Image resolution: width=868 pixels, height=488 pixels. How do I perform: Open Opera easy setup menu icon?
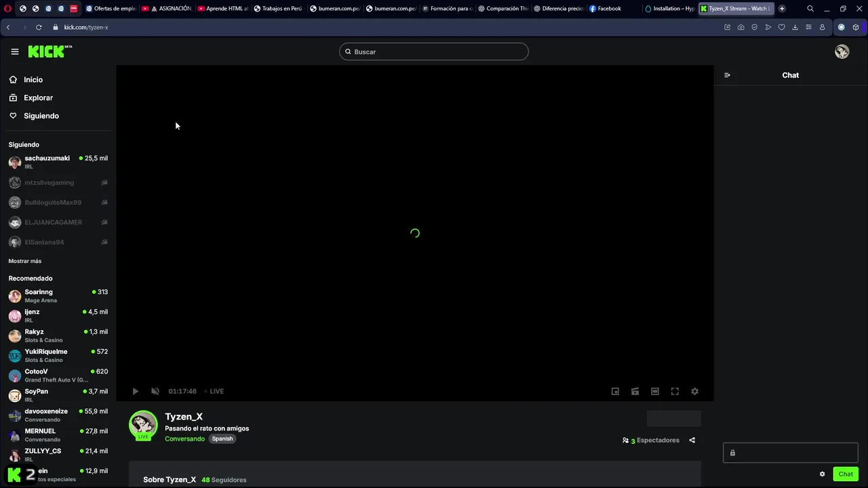[x=808, y=27]
